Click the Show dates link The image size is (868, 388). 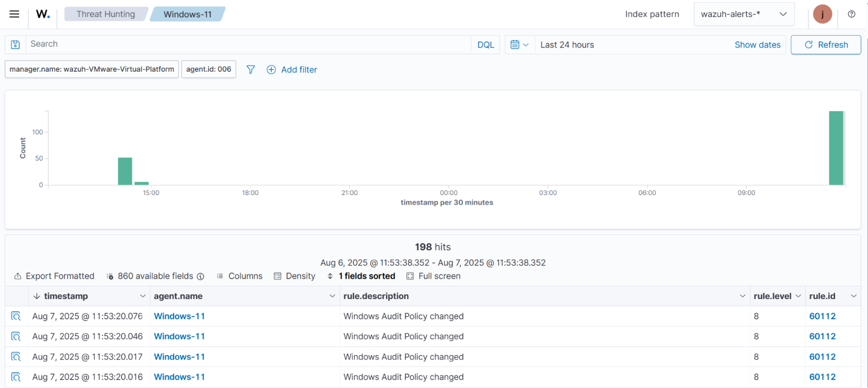click(x=757, y=45)
